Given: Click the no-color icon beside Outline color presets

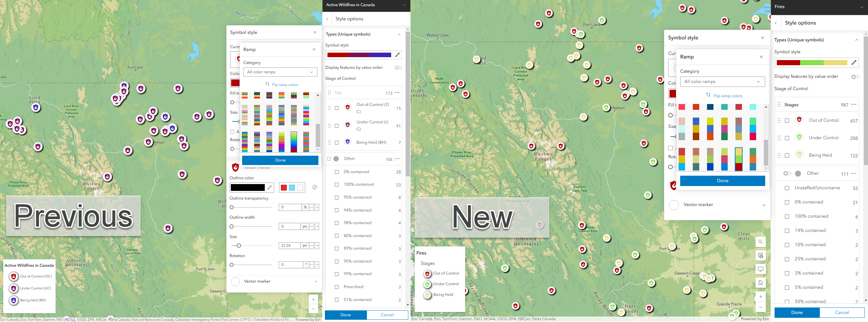Looking at the screenshot, I should click(315, 187).
